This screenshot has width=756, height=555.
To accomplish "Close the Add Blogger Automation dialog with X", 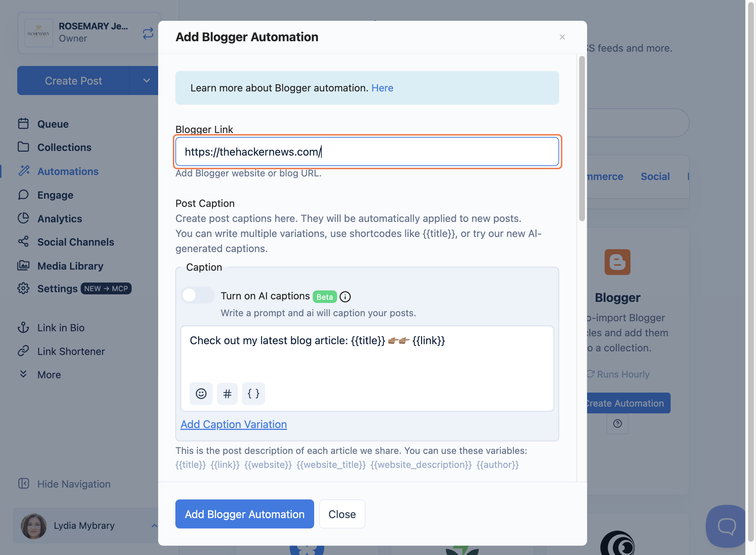I will (x=562, y=37).
